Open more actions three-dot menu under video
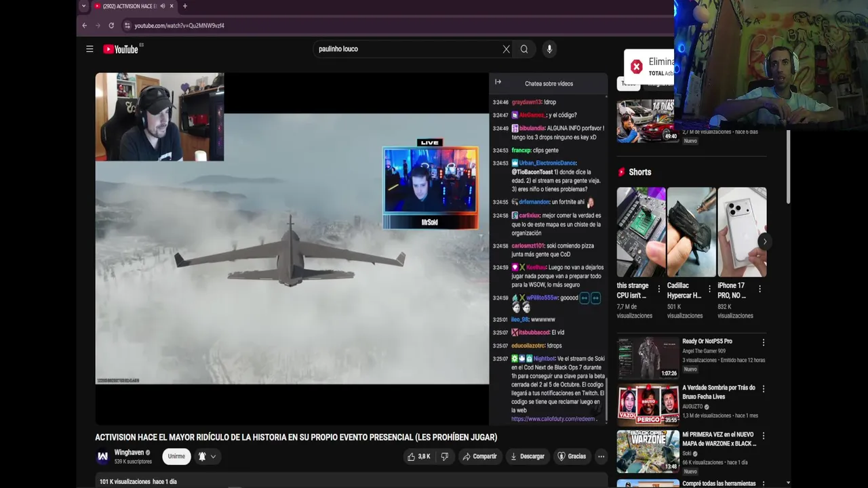 (x=601, y=456)
